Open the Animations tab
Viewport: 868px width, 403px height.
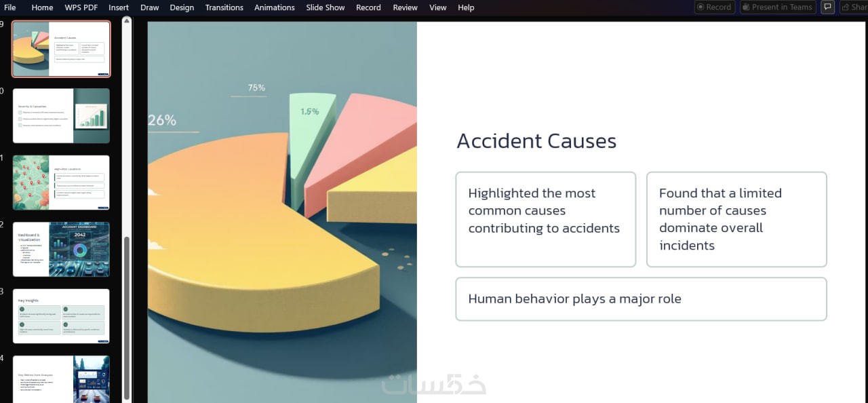[275, 7]
